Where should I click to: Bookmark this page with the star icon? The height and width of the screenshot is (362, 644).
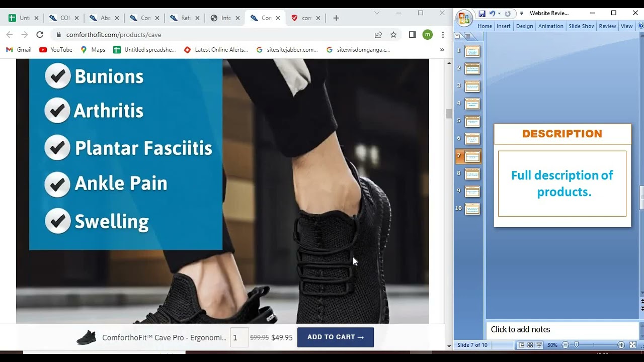click(393, 35)
